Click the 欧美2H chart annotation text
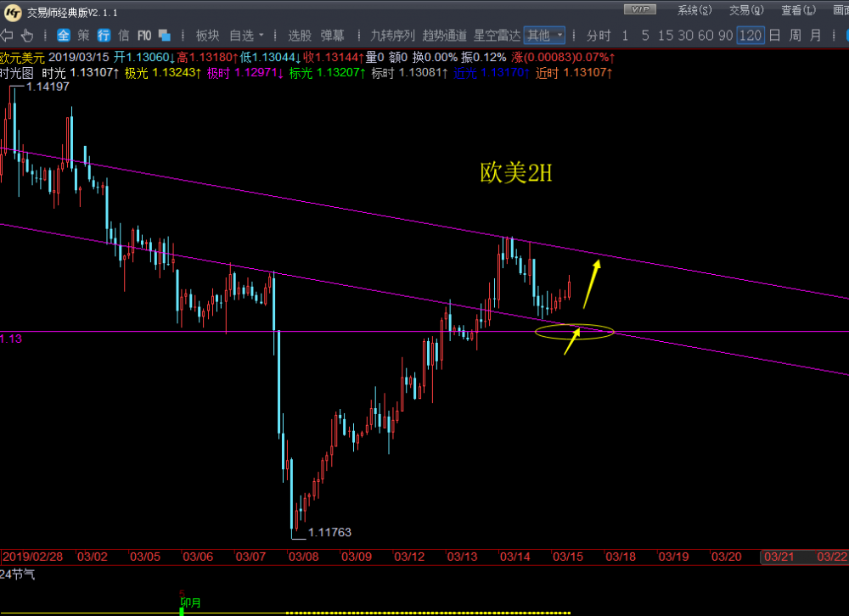This screenshot has width=849, height=616. click(515, 173)
